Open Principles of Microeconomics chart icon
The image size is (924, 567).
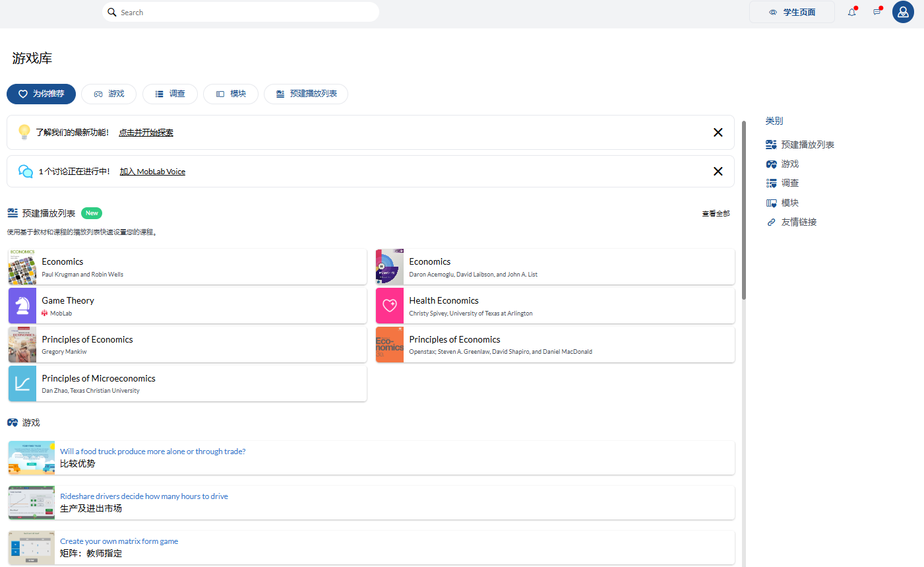click(22, 384)
